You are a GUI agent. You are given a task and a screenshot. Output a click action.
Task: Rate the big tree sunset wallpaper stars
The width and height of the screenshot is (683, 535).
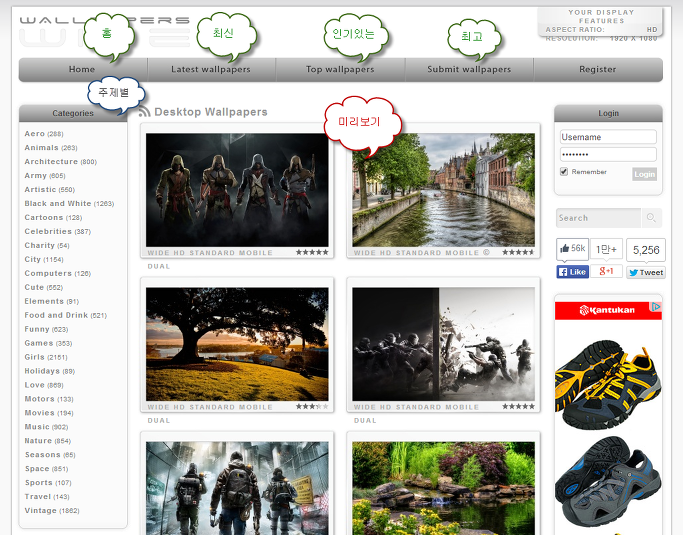point(312,406)
